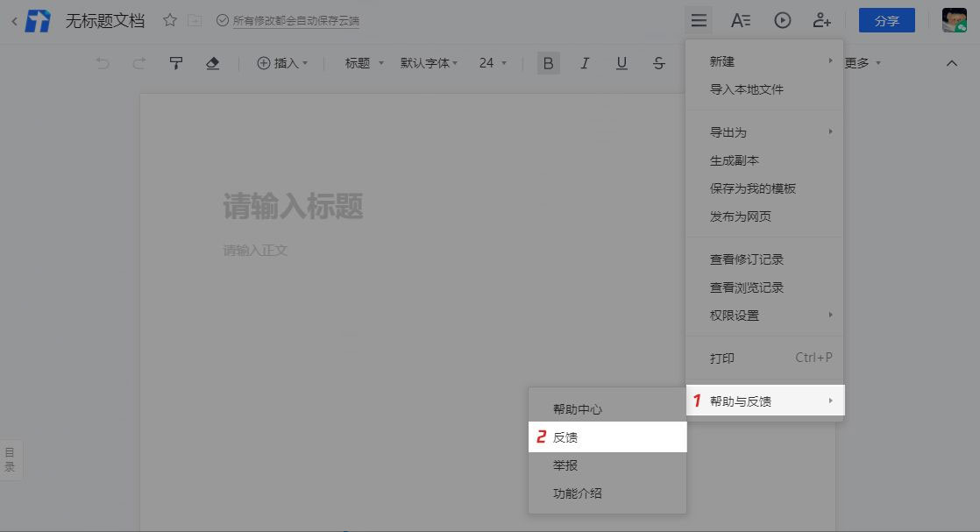
Task: Toggle bold text formatting
Action: pos(547,62)
